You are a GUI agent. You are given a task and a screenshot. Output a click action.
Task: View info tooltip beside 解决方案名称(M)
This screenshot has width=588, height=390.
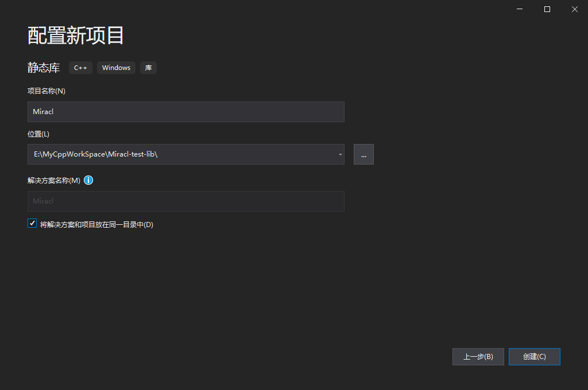pyautogui.click(x=88, y=180)
